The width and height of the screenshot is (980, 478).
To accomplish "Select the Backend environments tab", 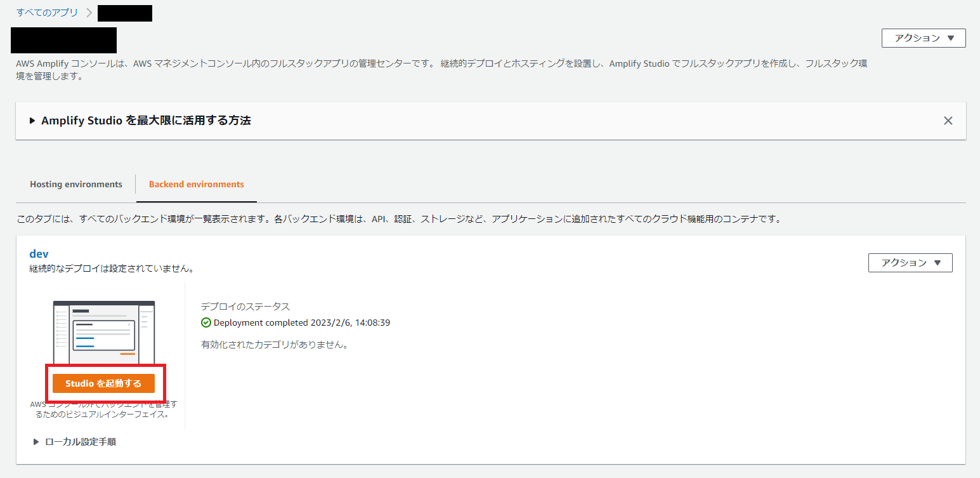I will [x=196, y=184].
